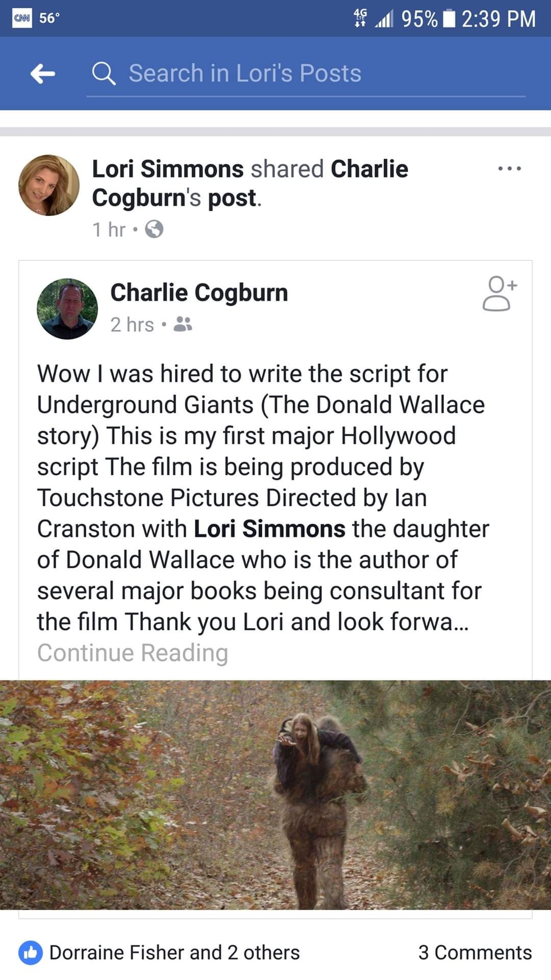This screenshot has height=980, width=551.
Task: View the 3 Comments
Action: (x=475, y=952)
